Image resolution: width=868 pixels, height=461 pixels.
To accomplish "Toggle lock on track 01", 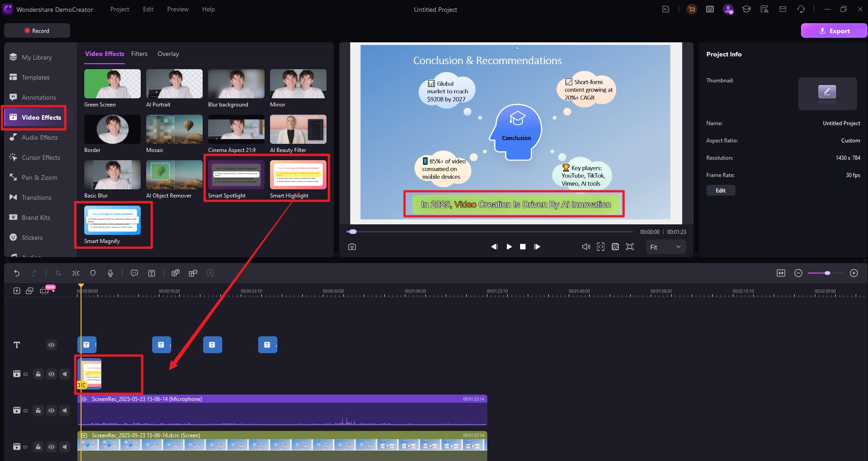I will [38, 447].
